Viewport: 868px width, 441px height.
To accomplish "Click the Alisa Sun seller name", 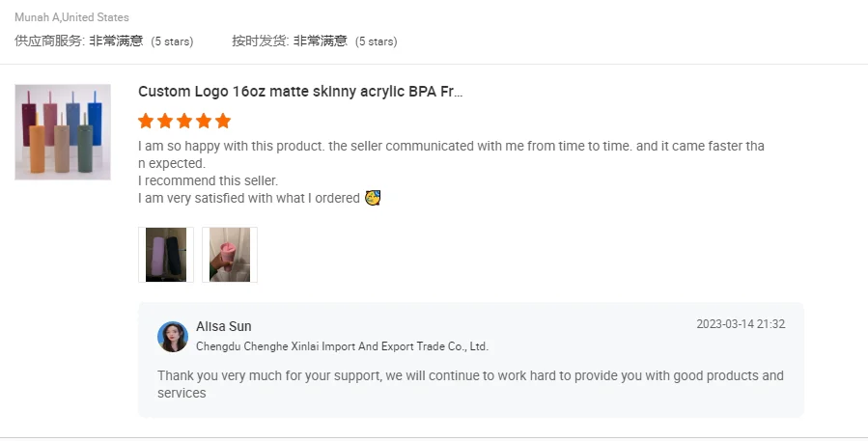I will pyautogui.click(x=224, y=326).
